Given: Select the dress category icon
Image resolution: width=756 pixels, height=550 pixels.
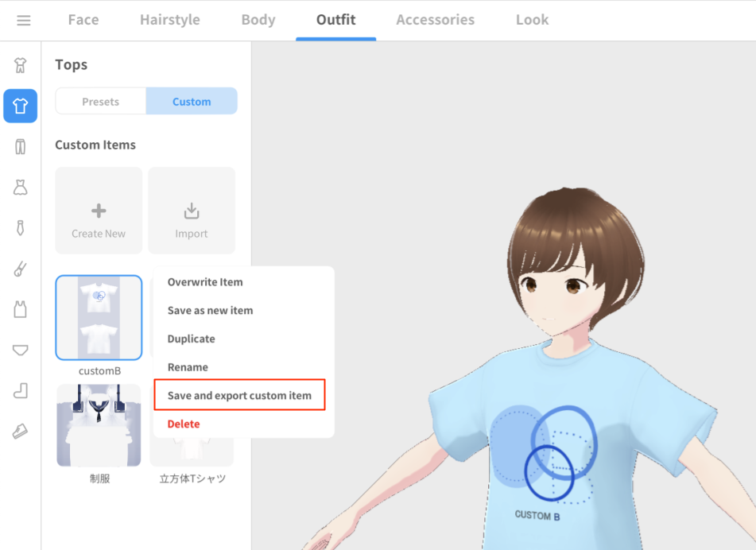Looking at the screenshot, I should point(20,187).
